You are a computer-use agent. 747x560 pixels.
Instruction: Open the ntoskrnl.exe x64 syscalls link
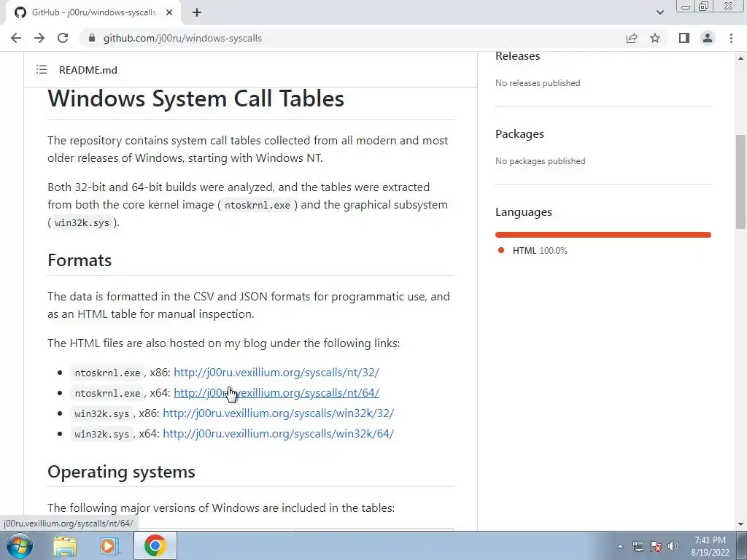point(276,393)
